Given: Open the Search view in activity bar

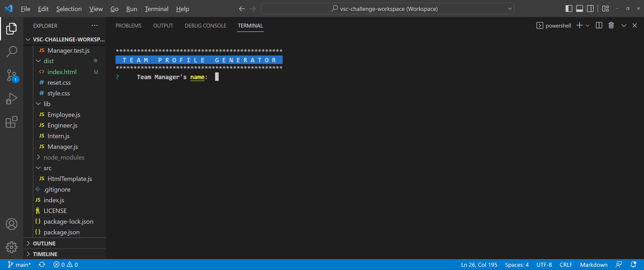Looking at the screenshot, I should [11, 52].
